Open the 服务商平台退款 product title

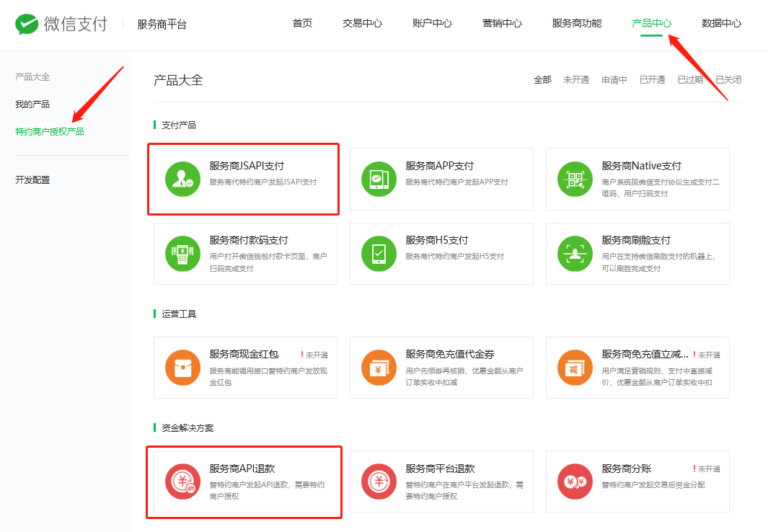coord(441,469)
